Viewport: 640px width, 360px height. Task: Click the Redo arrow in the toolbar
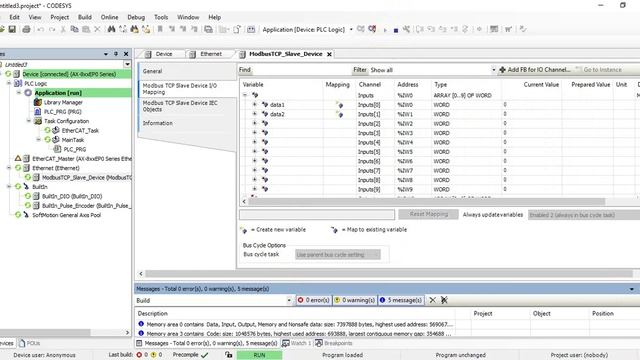[52, 29]
